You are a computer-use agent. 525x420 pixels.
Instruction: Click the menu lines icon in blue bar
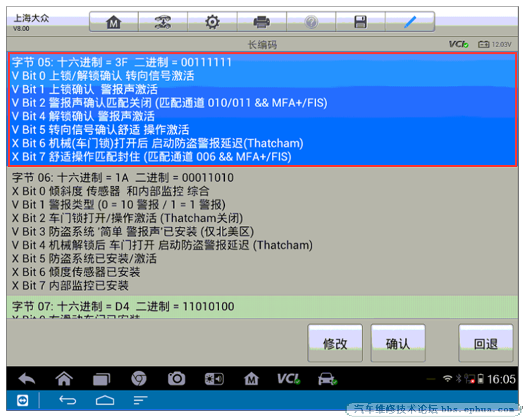tap(140, 400)
